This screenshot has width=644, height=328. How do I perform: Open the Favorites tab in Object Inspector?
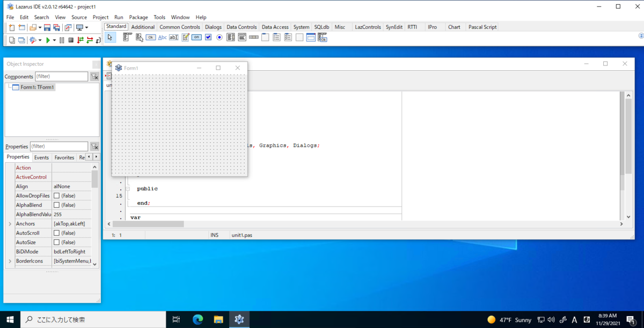click(64, 157)
